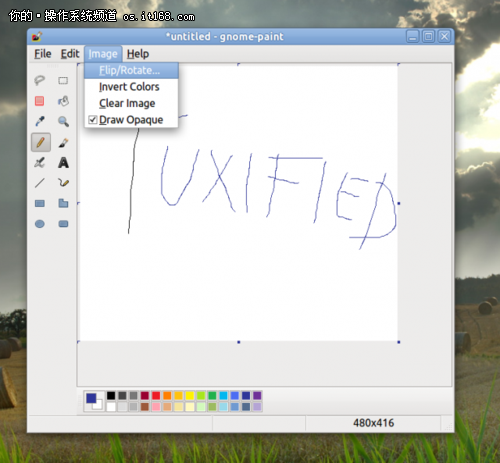Click the bottom-right canvas resize handle
The height and width of the screenshot is (463, 500).
399,342
